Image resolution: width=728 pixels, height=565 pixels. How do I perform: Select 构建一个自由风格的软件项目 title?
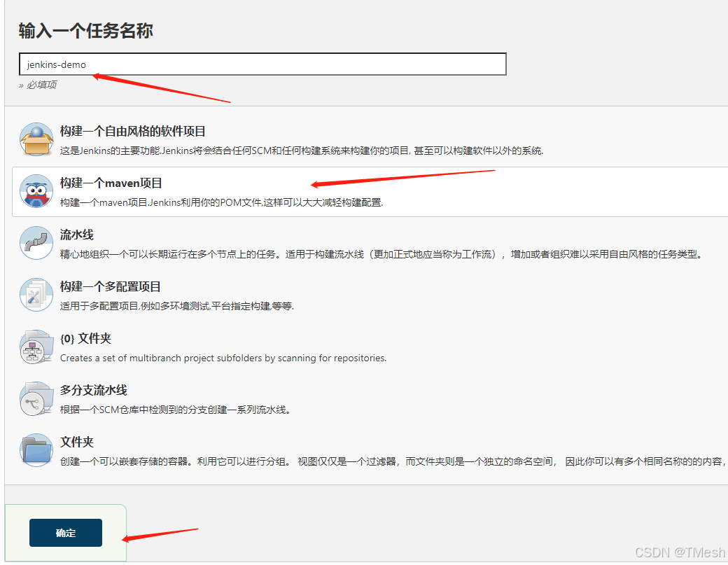click(x=133, y=132)
